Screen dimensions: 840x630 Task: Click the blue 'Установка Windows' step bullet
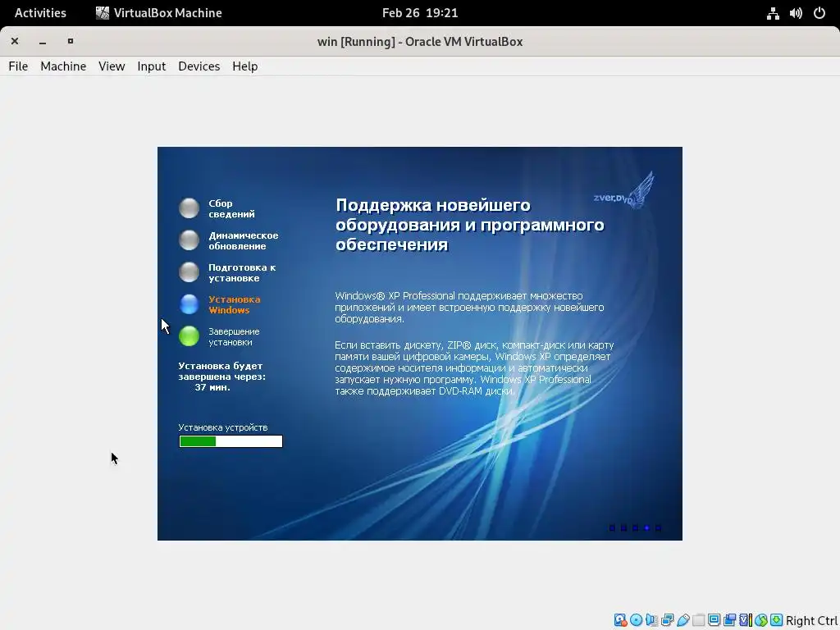[189, 304]
